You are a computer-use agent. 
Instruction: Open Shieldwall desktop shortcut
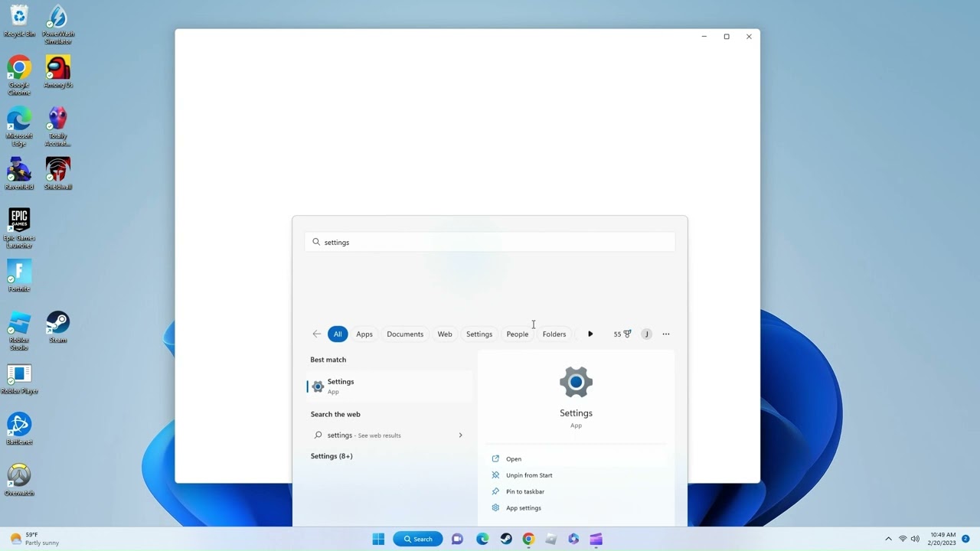(x=58, y=174)
